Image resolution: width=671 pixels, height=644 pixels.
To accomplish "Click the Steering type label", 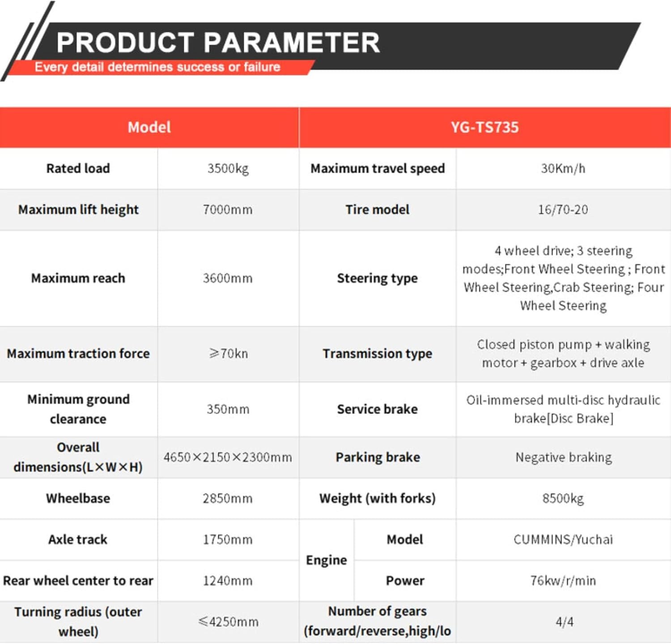I will 377,278.
